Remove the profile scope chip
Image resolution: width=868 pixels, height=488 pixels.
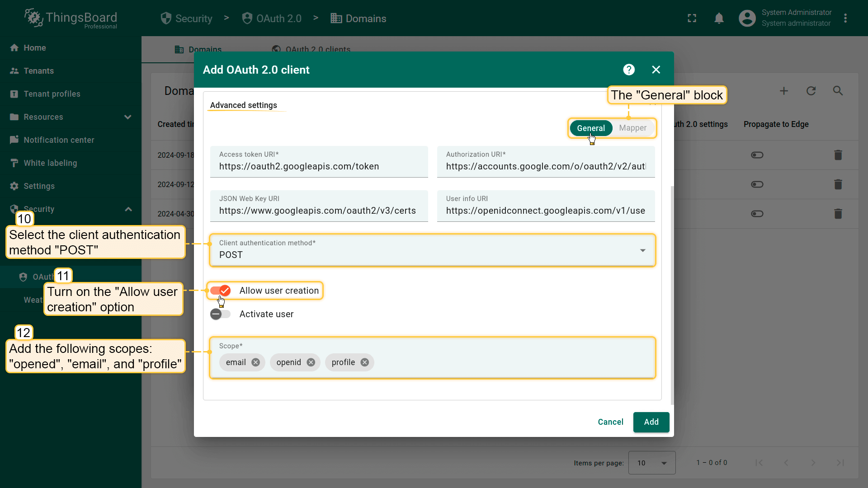tap(365, 362)
